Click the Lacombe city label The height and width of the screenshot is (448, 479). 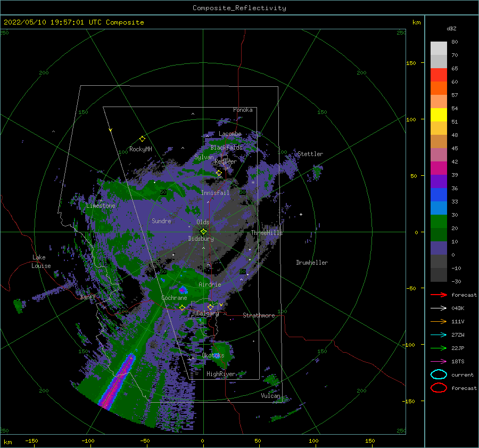[230, 134]
